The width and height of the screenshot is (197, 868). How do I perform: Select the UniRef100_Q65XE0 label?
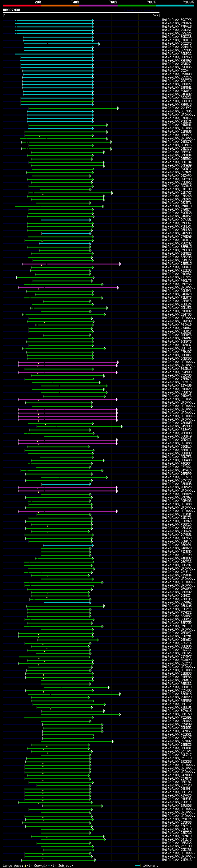[176, 78]
